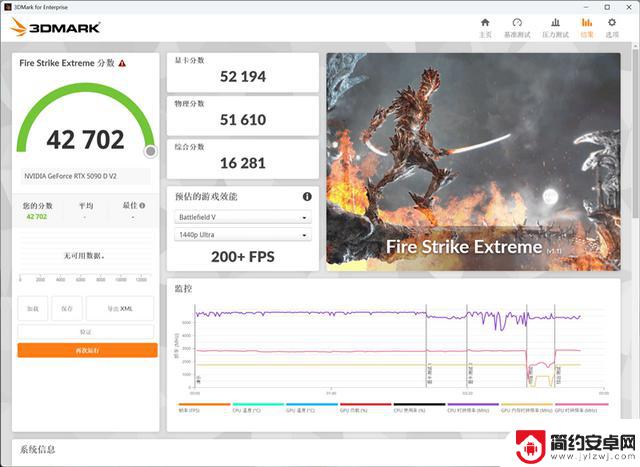Click the info icon next to estimated game performance
The width and height of the screenshot is (640, 467).
click(x=307, y=197)
